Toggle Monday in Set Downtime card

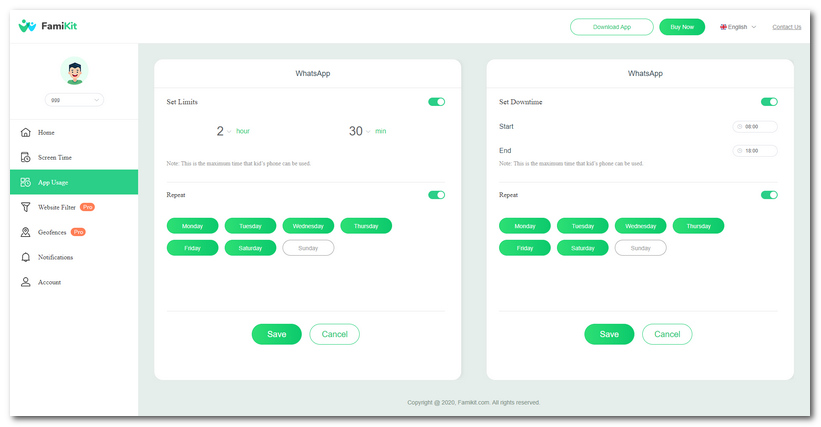[x=525, y=226]
